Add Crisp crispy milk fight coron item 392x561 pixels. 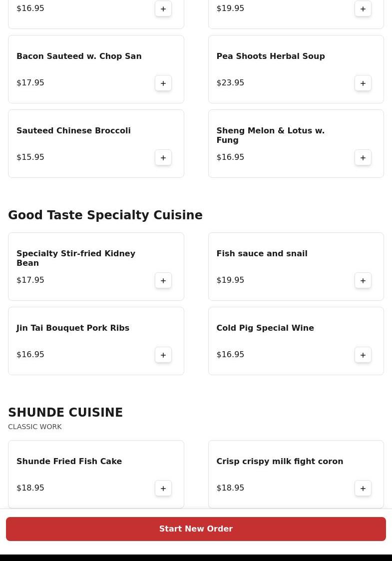363,488
